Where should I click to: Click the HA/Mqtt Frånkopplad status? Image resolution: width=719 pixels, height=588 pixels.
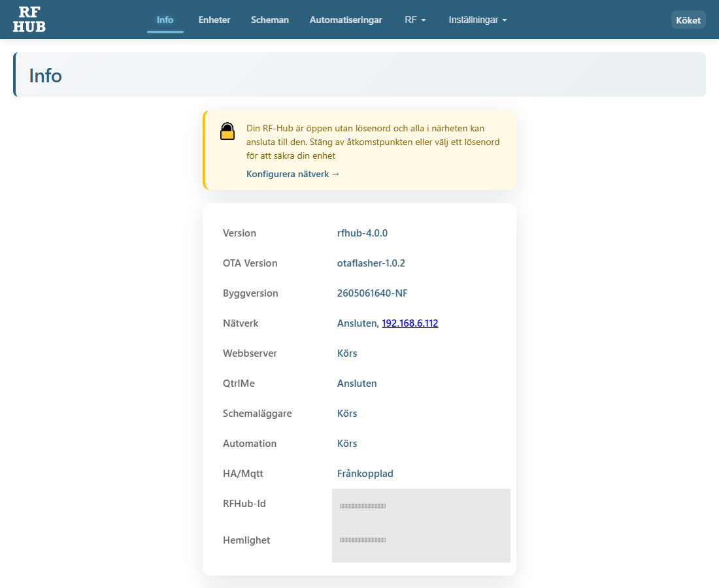(365, 474)
